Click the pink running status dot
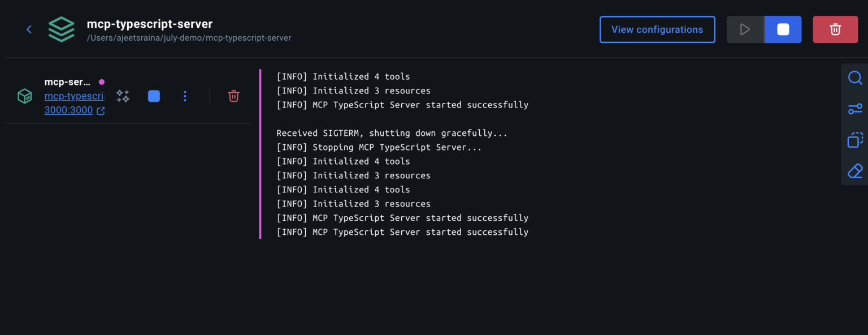Screen dimensions: 868x335 click(102, 81)
